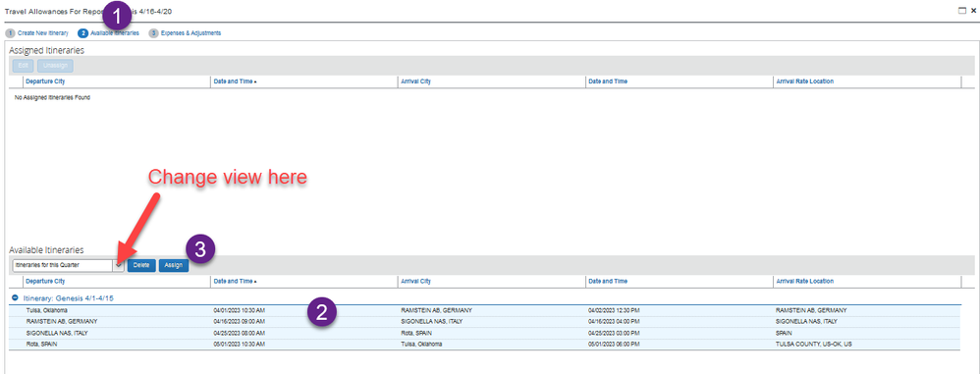
Task: Select departure city RAMSTEIN AB, GERMANY row
Action: coord(62,322)
